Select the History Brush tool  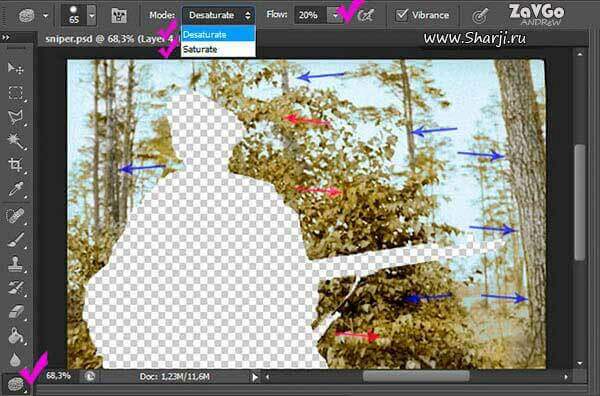[x=16, y=288]
